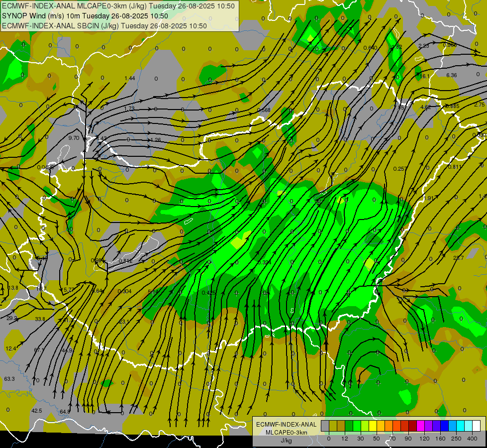Click the 'SYNOP Wind (m/s) 10m' header line

tap(85, 16)
